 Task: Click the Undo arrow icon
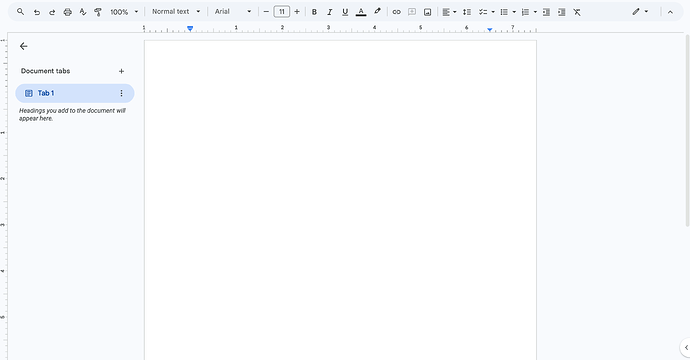click(37, 12)
